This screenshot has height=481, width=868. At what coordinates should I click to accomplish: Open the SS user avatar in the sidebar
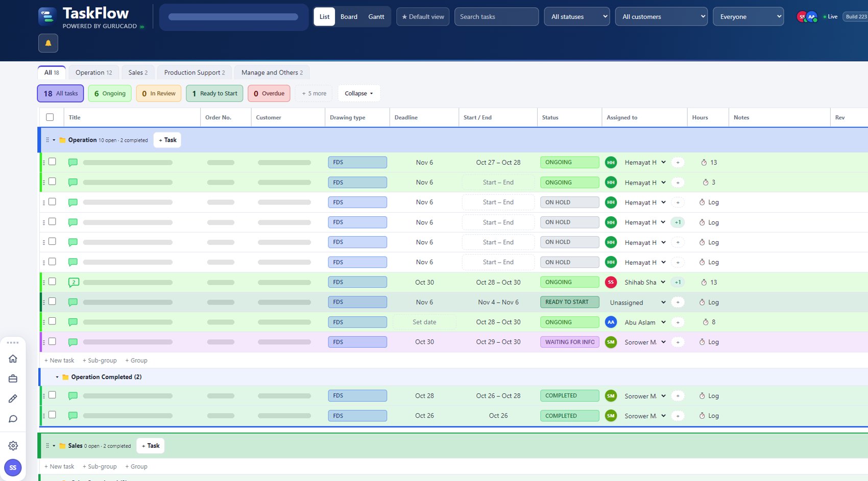coord(13,468)
